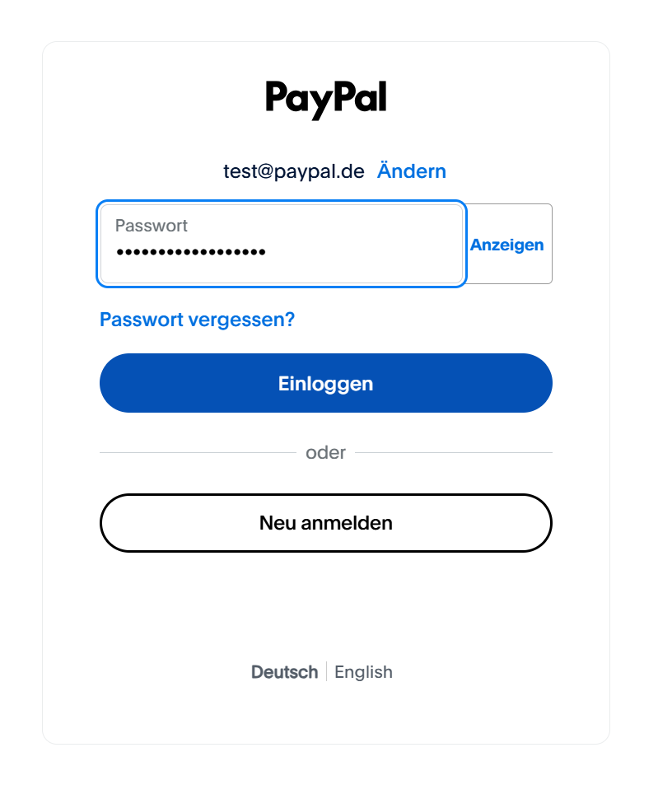Open the Passwort vergessen? link
Viewport: 672px width, 794px height.
pos(197,320)
